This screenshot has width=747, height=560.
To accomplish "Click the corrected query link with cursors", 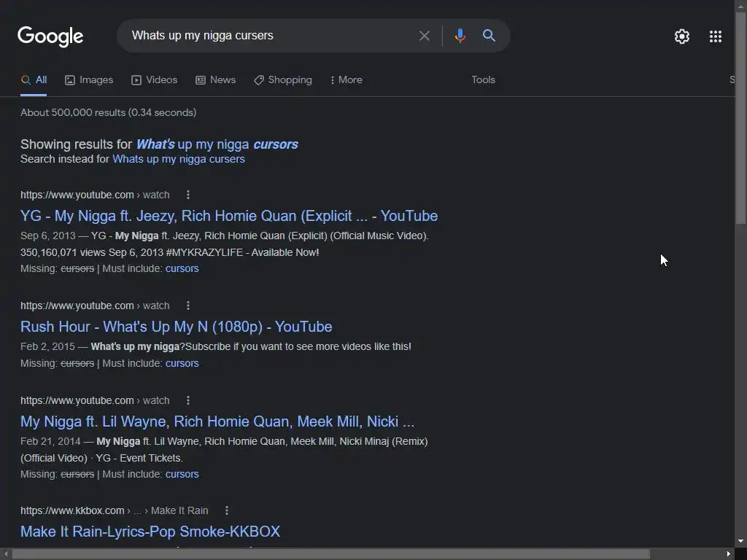I will pos(217,144).
